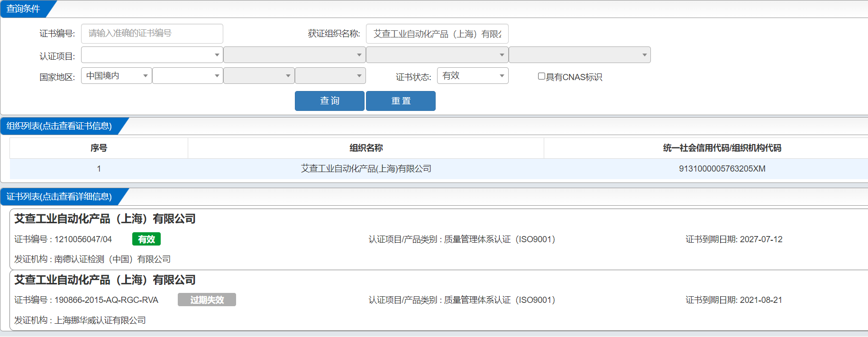The height and width of the screenshot is (337, 868).
Task: Open the 证书状态 dropdown showing 有效
Action: point(473,76)
